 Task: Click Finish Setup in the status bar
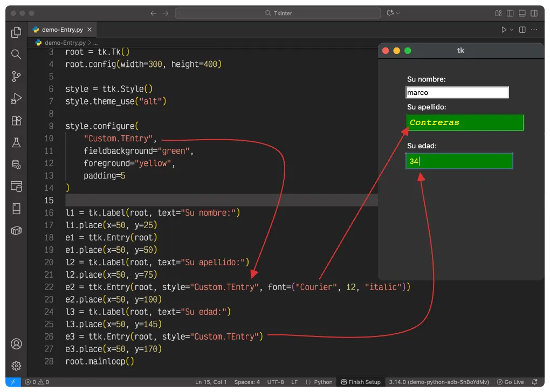(360, 382)
